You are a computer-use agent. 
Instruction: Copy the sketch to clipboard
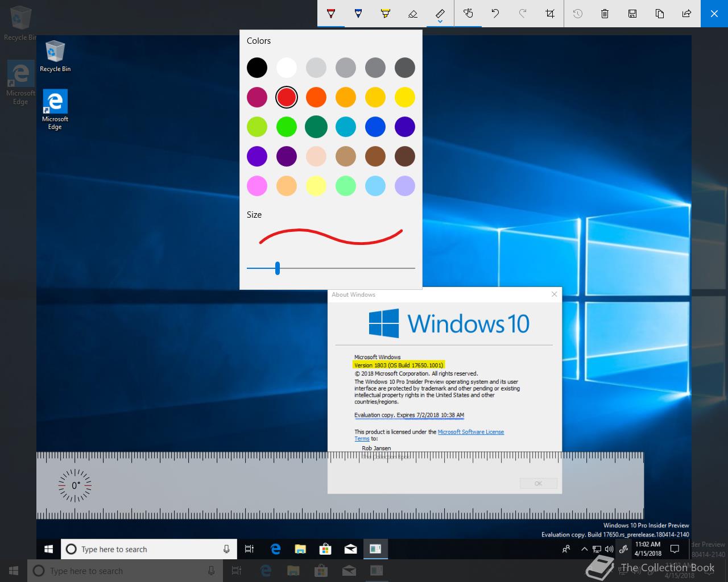tap(660, 14)
